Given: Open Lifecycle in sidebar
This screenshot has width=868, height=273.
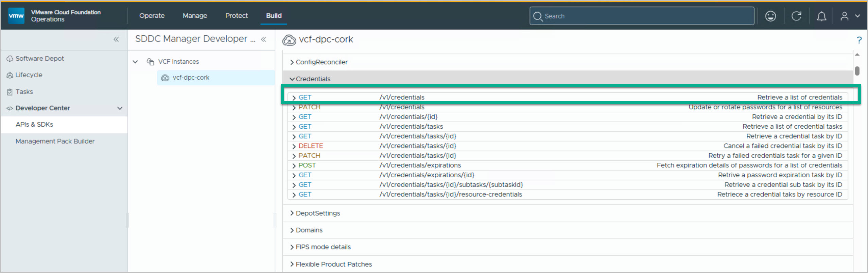Looking at the screenshot, I should (29, 75).
